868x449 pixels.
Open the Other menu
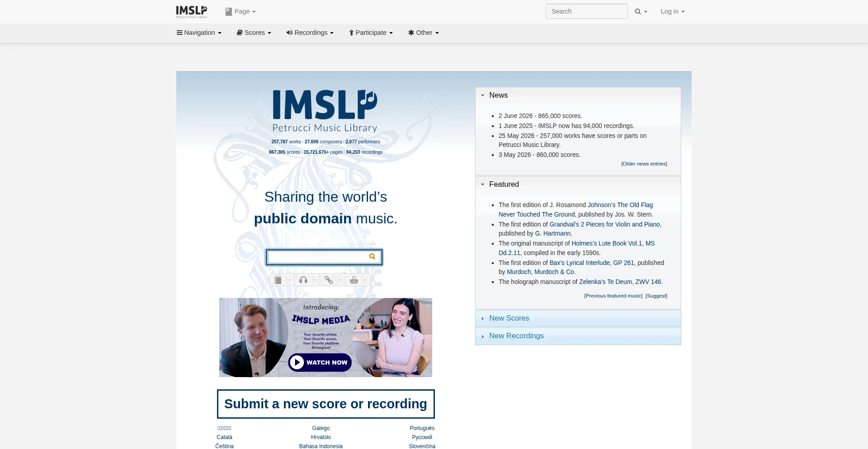point(424,33)
